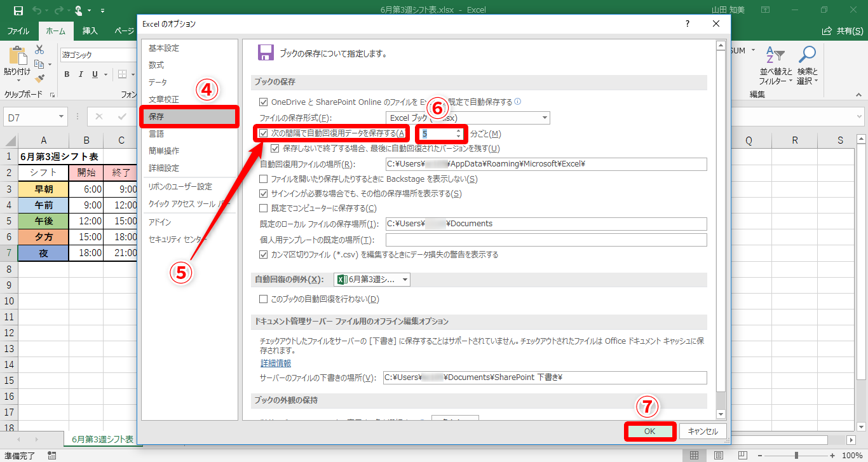
Task: Click the 既定のローカルファイルの保存場所 field
Action: click(546, 224)
